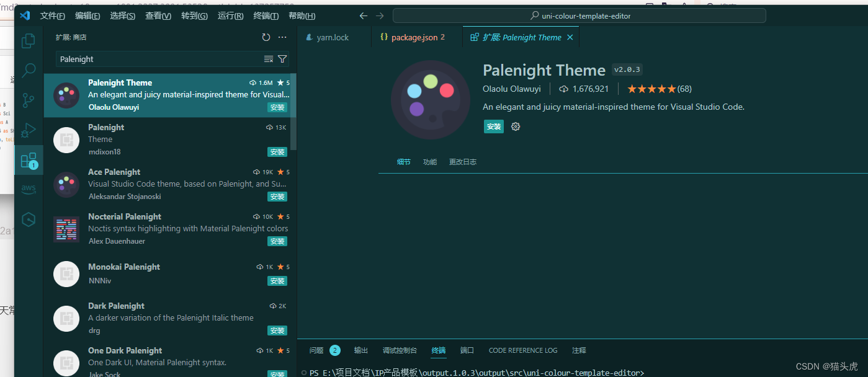This screenshot has width=868, height=377.
Task: Refresh the extensions list
Action: 266,37
